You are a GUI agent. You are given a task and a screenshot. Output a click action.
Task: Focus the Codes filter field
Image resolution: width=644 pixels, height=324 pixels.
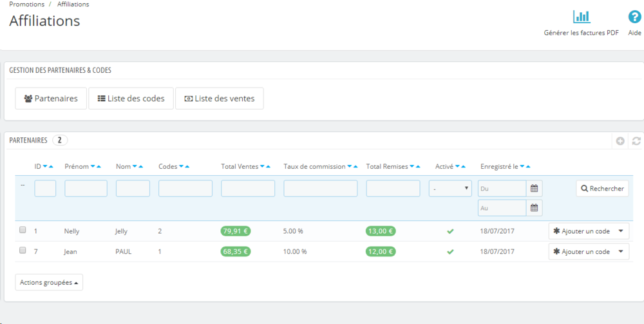click(x=185, y=189)
